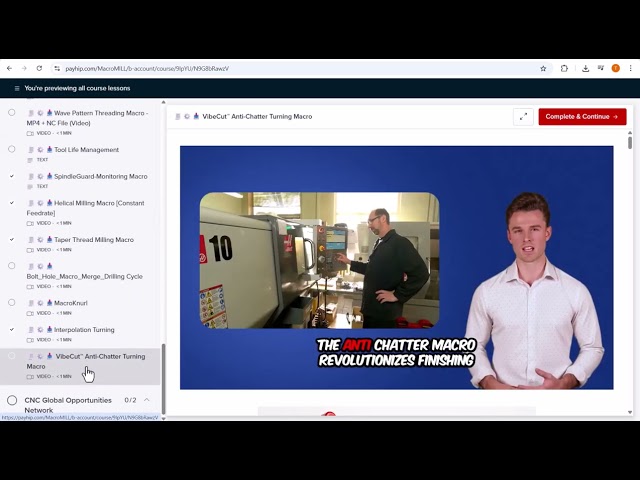The width and height of the screenshot is (640, 480).
Task: Click content pane scroll-down arrow
Action: [630, 412]
